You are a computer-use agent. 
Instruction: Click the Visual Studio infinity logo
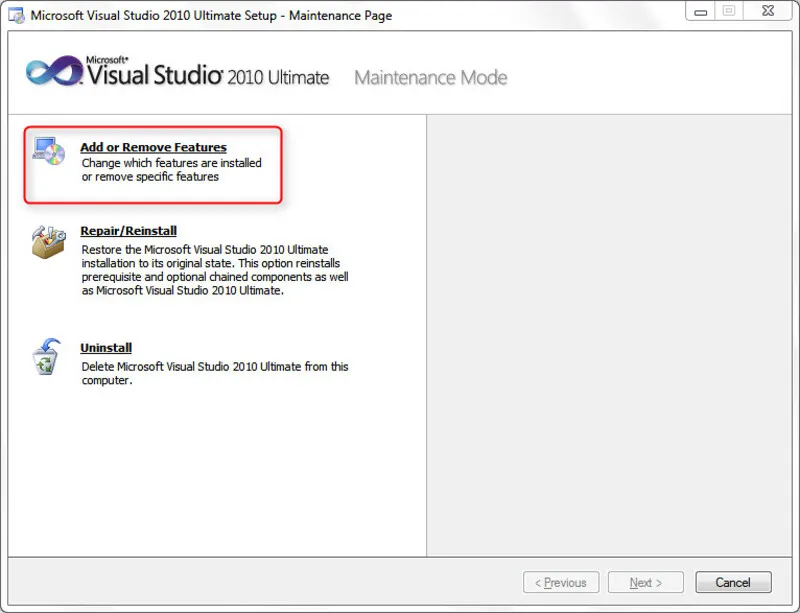point(55,71)
